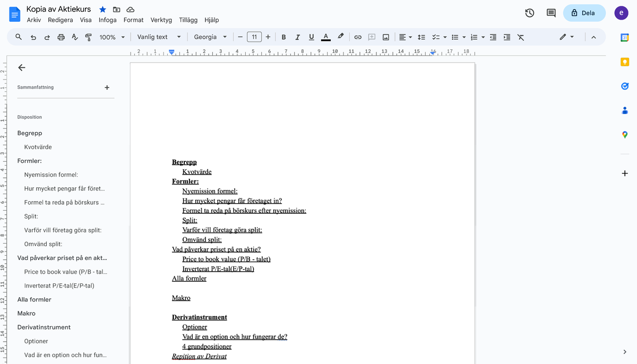Open Google Keep in side panel
The width and height of the screenshot is (637, 364).
[625, 62]
